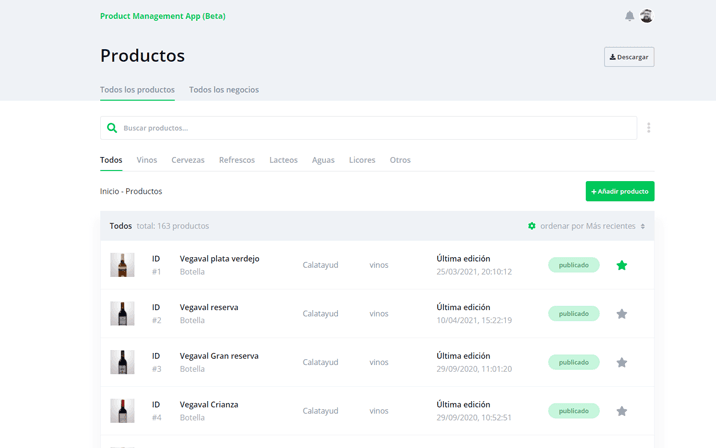The height and width of the screenshot is (448, 716).
Task: Select the Cervezas category tab
Action: tap(188, 160)
